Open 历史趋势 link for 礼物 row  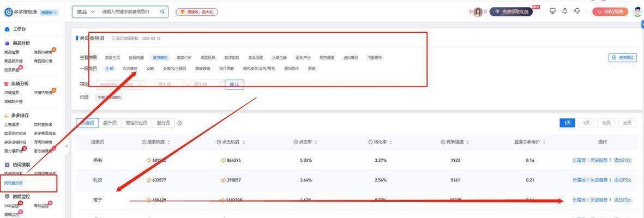click(598, 180)
